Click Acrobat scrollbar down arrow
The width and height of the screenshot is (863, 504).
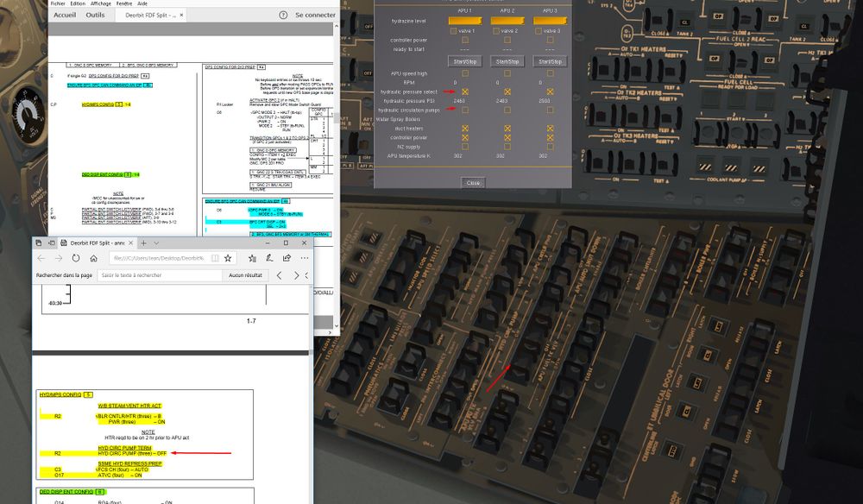[x=337, y=325]
